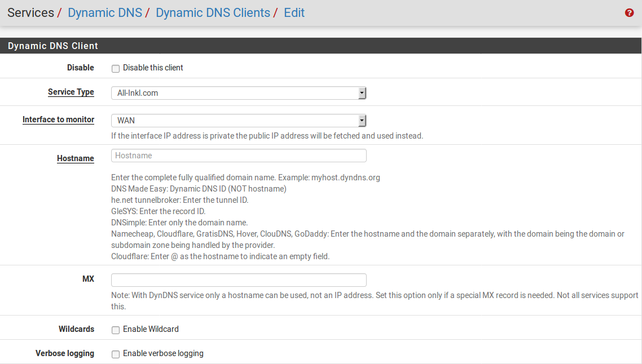Click the 'Note: With DynDNS service' MX help text

[x=375, y=300]
